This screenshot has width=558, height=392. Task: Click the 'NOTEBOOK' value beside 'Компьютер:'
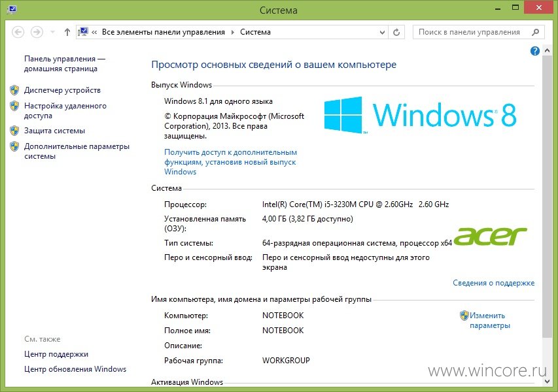tap(283, 316)
